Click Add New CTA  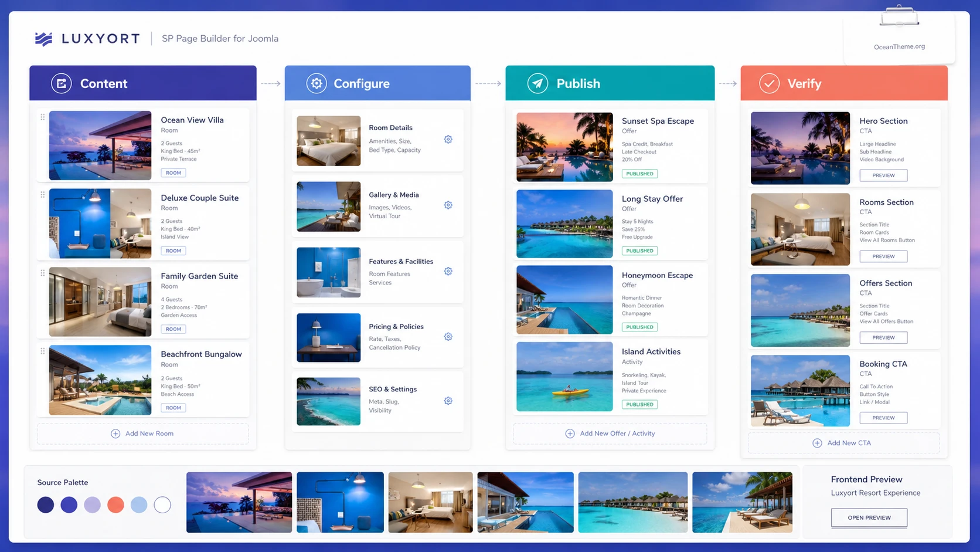[844, 443]
